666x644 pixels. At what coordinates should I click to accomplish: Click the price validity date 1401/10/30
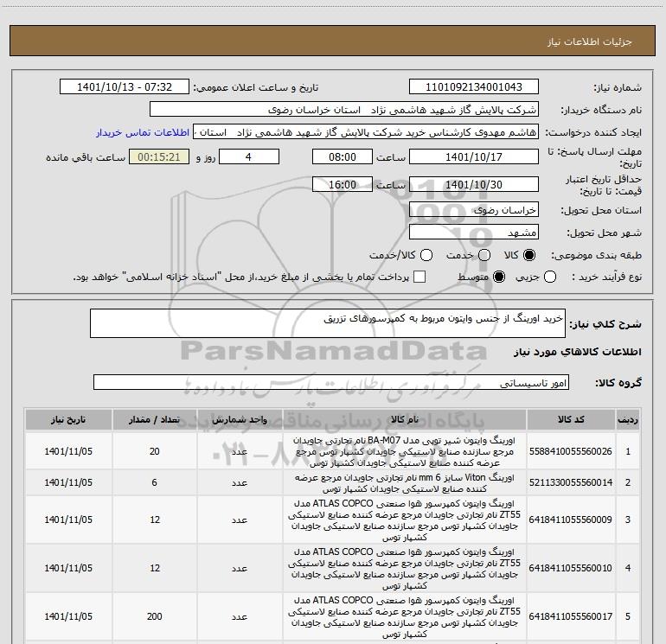[x=473, y=185]
